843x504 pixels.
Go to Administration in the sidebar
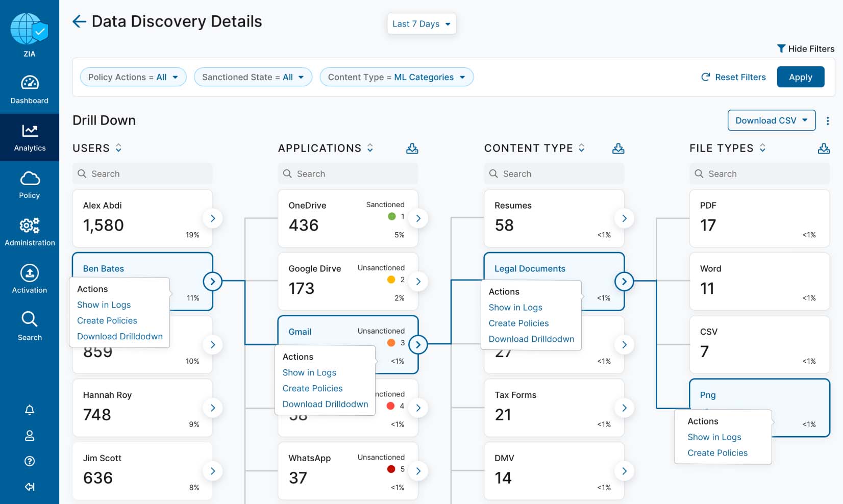[30, 232]
